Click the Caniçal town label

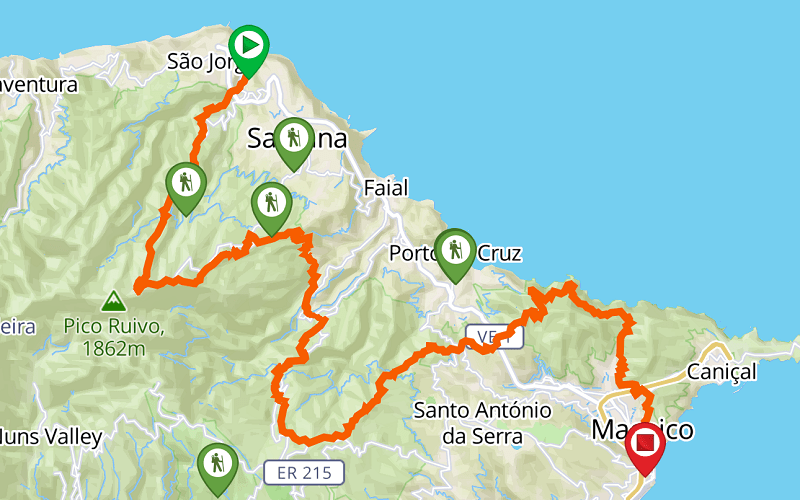(721, 372)
